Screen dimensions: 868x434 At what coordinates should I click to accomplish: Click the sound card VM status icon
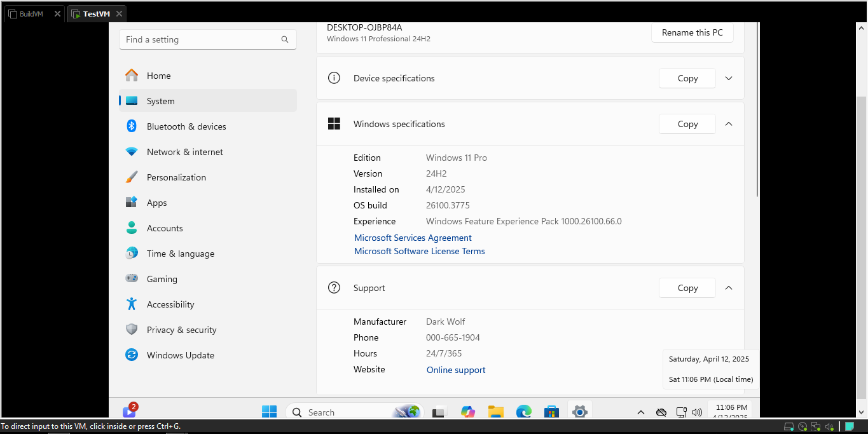pos(829,426)
